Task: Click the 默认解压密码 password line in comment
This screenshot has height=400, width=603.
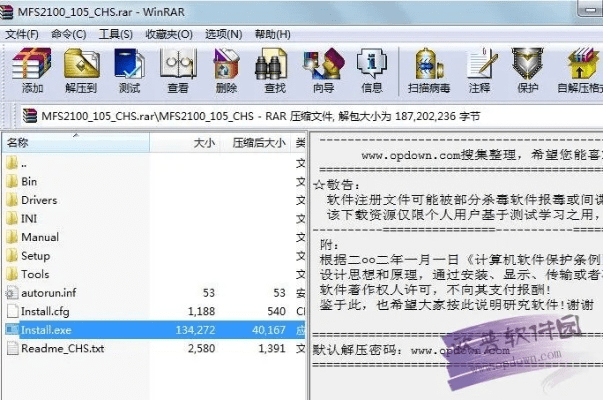Action: pos(411,350)
